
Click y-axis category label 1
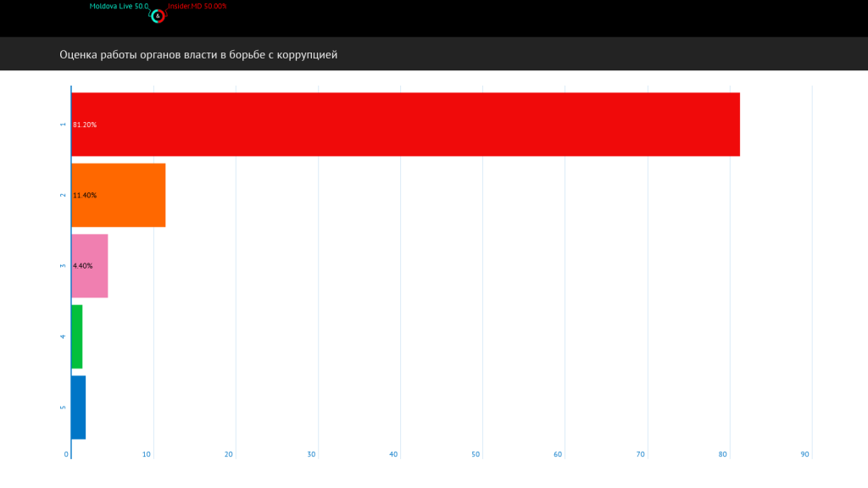pyautogui.click(x=63, y=125)
